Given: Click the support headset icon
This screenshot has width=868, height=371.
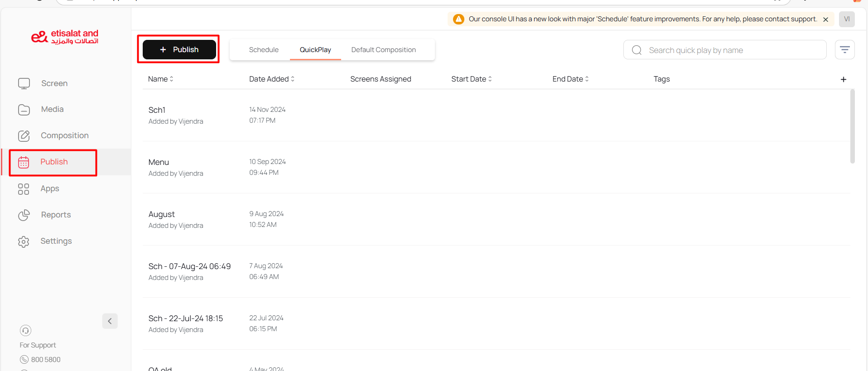Looking at the screenshot, I should (x=26, y=330).
